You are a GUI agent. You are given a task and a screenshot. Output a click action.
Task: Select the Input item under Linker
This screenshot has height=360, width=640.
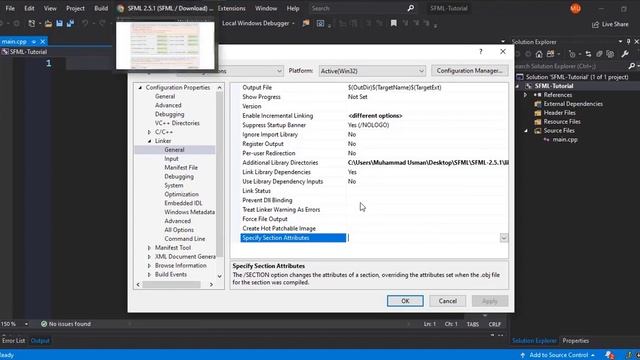click(x=171, y=159)
